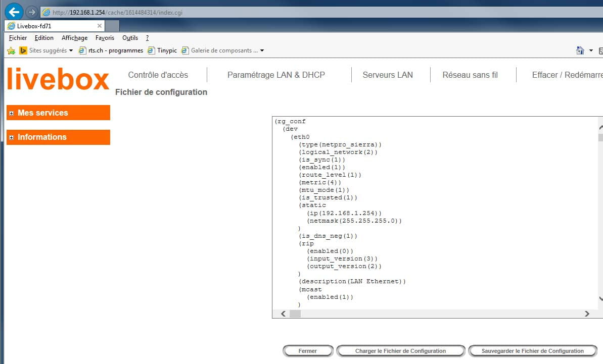The image size is (603, 364).
Task: Click the line (ip(192.168.1.254))
Action: click(x=344, y=213)
